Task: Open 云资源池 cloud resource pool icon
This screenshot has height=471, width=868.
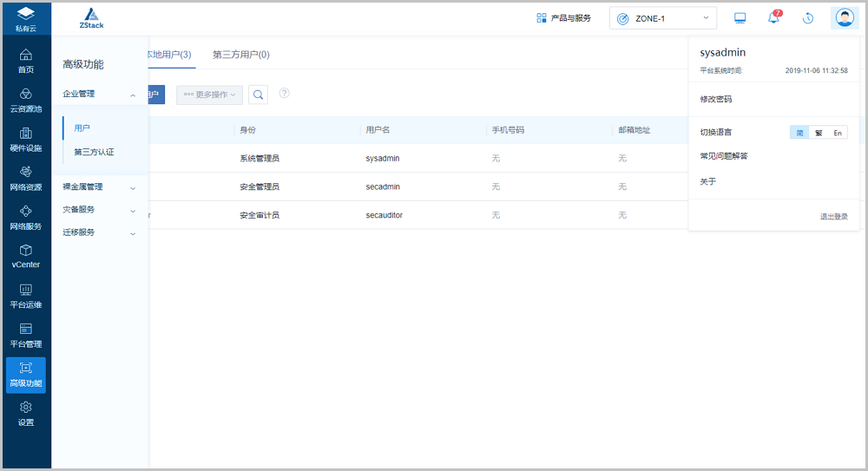Action: pos(26,100)
